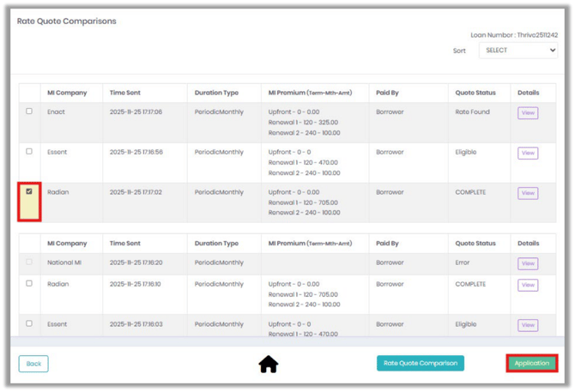
Task: View details for the checked Radian quote
Action: pos(528,193)
